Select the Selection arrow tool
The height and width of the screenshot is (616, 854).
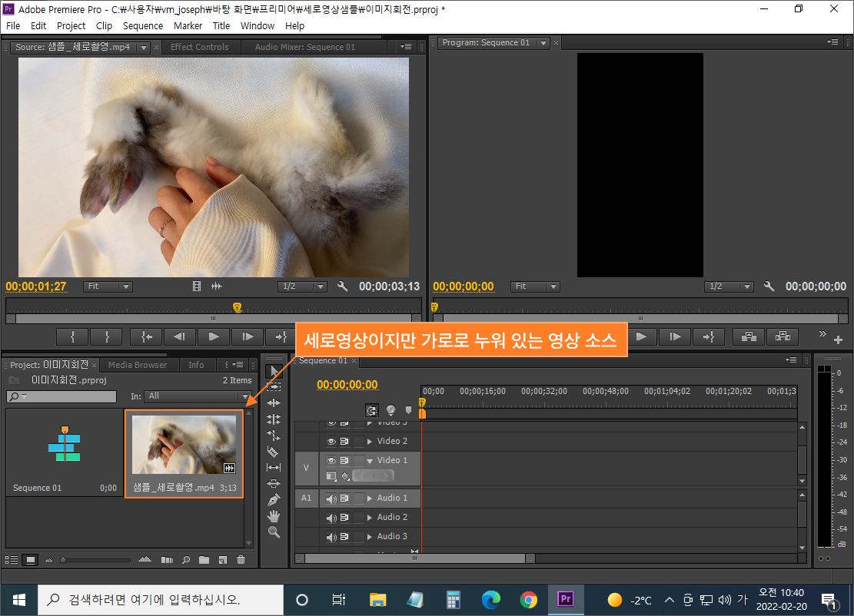[274, 370]
